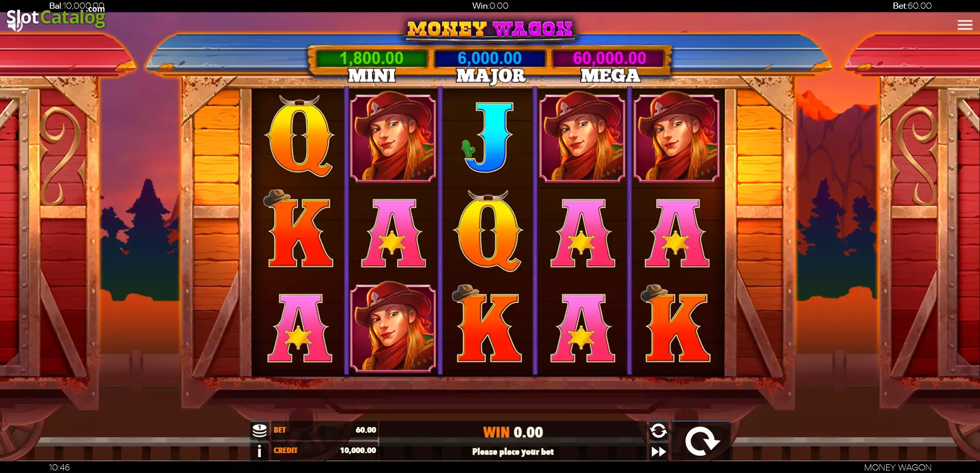Toggle autoplay with the refresh arrows icon

click(658, 431)
